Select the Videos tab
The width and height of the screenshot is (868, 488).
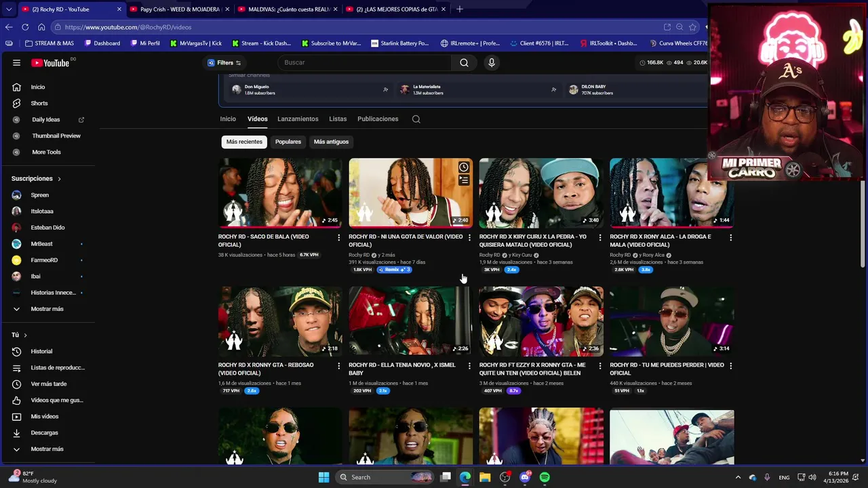point(258,119)
